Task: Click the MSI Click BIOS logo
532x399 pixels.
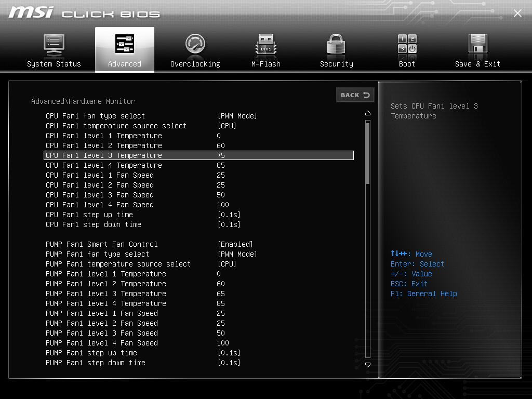Action: [84, 12]
